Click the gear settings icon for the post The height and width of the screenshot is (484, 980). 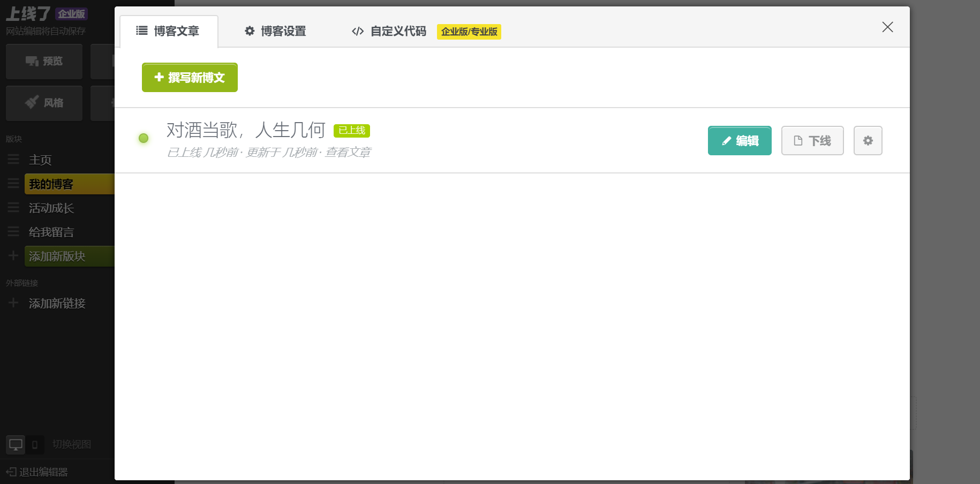(x=868, y=141)
